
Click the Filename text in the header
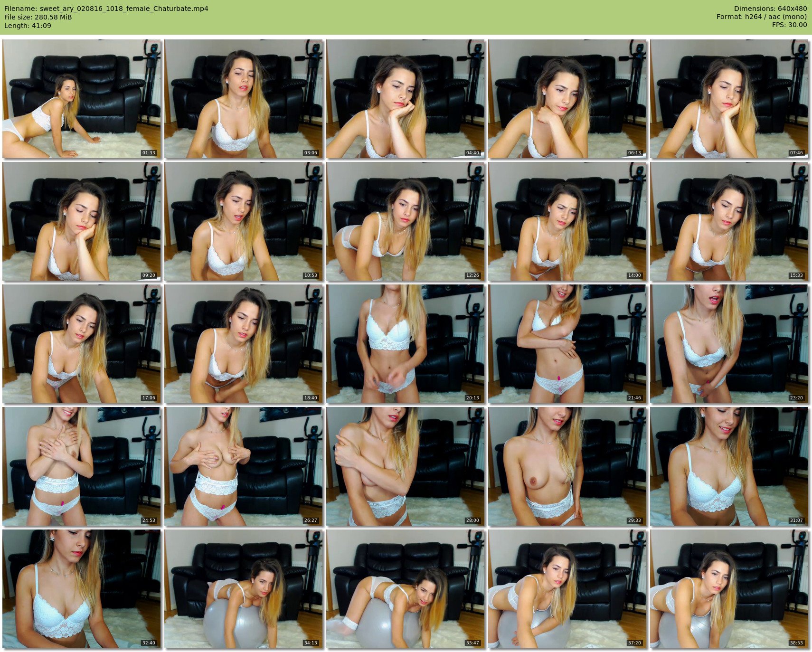click(106, 9)
